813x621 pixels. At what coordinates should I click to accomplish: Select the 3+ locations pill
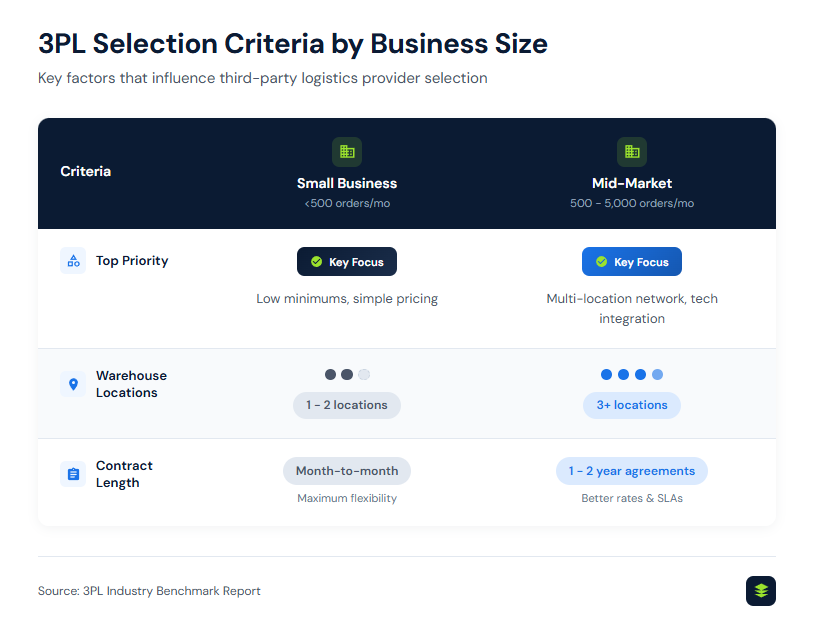pos(632,405)
